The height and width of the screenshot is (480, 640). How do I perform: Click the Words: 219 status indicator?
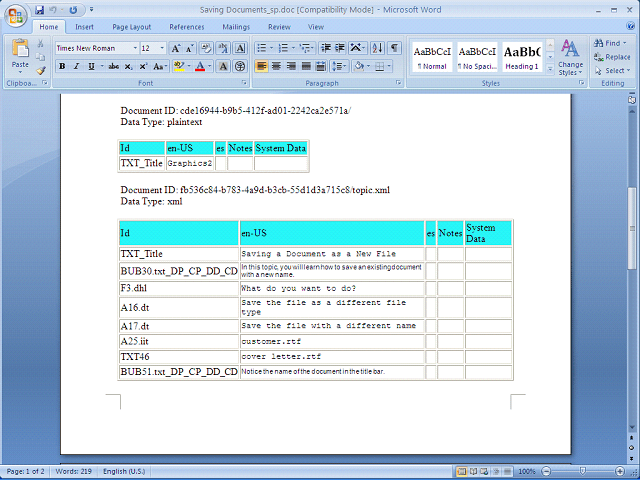pyautogui.click(x=73, y=471)
